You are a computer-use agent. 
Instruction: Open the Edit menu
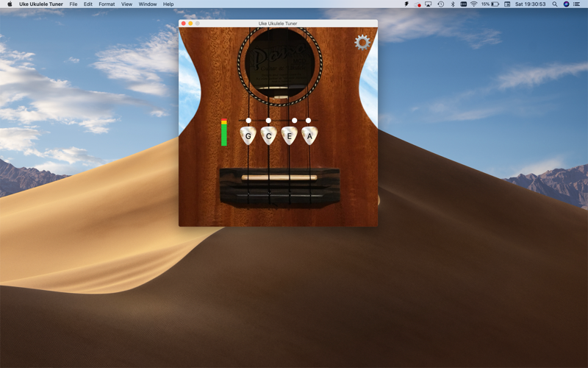87,4
